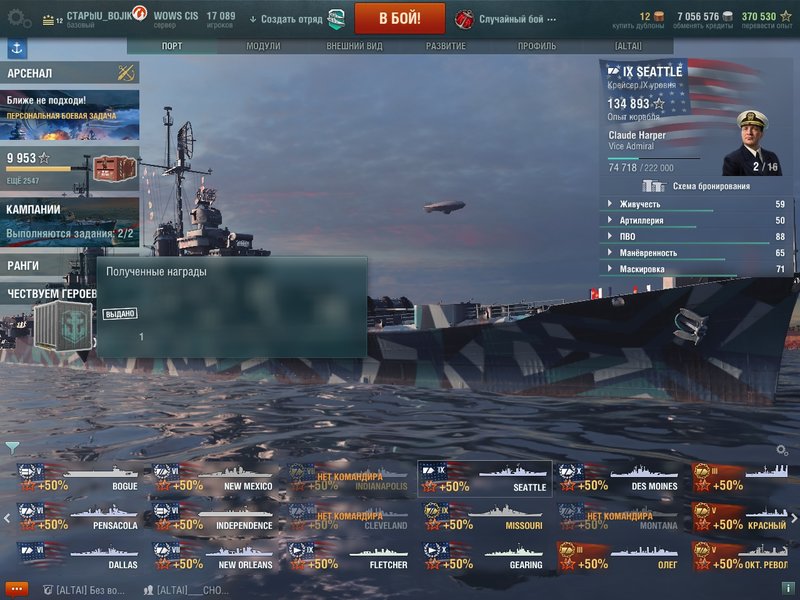Open the carousel filter funnel icon
Image resolution: width=800 pixels, height=600 pixels.
pyautogui.click(x=12, y=448)
